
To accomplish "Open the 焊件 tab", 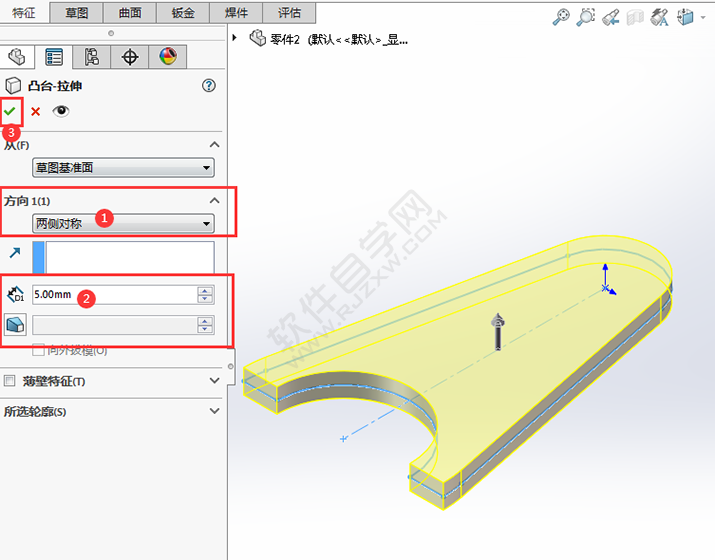I will click(x=236, y=12).
